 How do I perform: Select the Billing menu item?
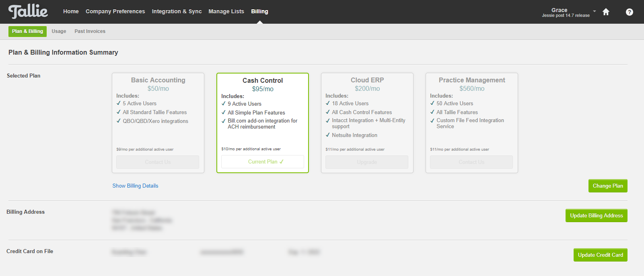pos(259,11)
